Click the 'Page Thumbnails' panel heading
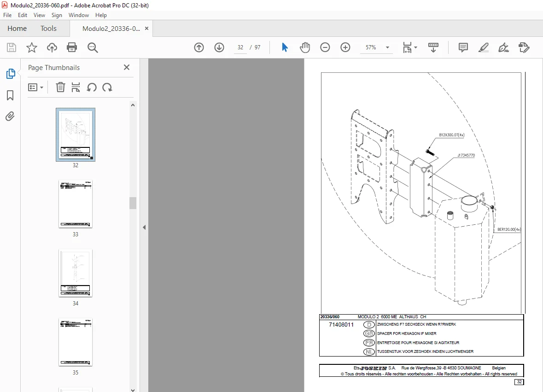543x392 pixels. pyautogui.click(x=54, y=68)
